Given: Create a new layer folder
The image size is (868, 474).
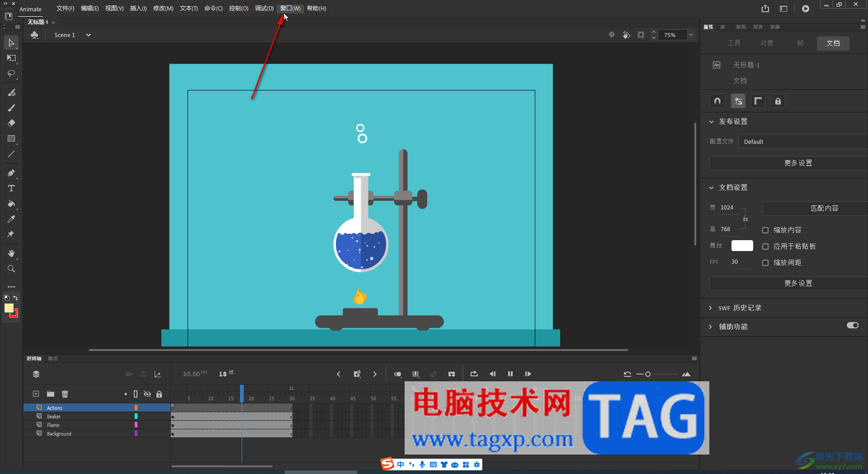Looking at the screenshot, I should click(51, 394).
